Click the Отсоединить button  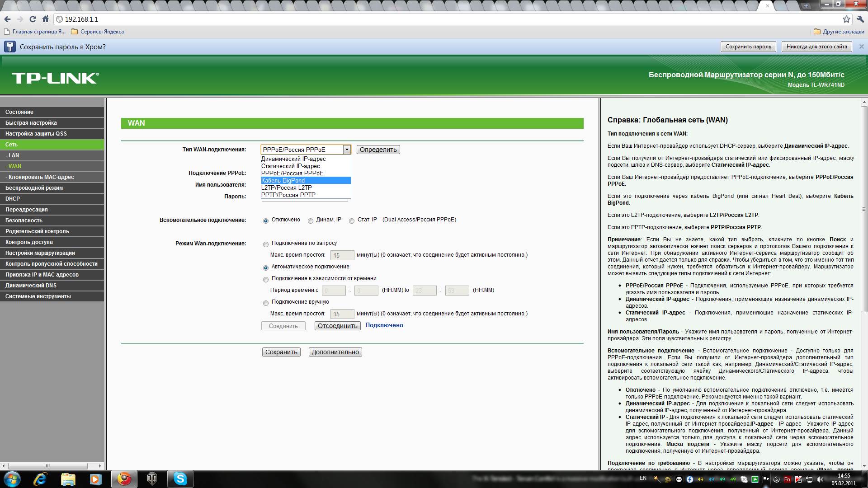[337, 326]
